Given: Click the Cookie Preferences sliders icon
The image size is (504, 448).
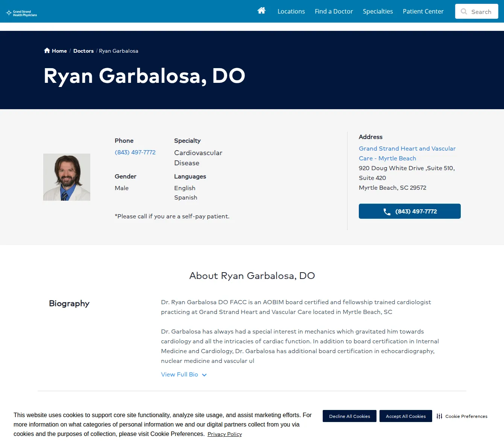Looking at the screenshot, I should 439,416.
